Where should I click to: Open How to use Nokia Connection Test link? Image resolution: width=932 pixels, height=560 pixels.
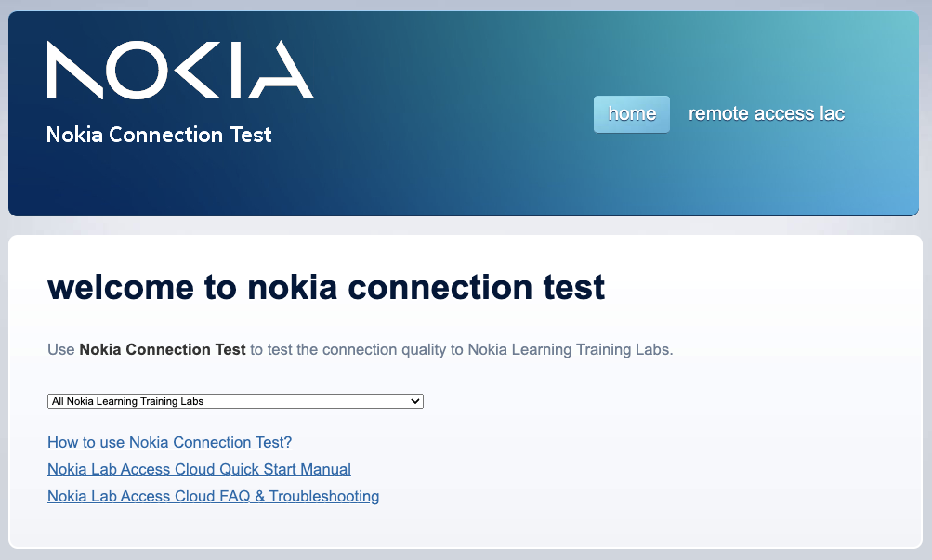point(170,442)
